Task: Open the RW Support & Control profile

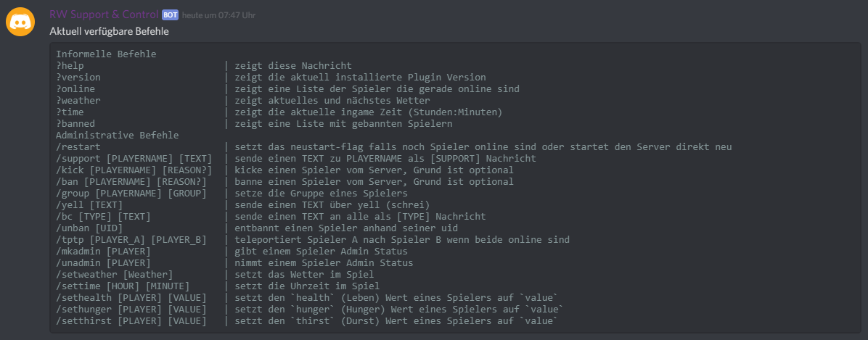Action: [104, 14]
